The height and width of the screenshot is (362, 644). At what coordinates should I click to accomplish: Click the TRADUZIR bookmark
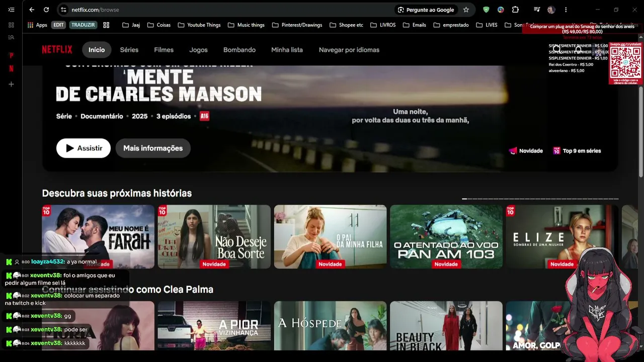[83, 25]
